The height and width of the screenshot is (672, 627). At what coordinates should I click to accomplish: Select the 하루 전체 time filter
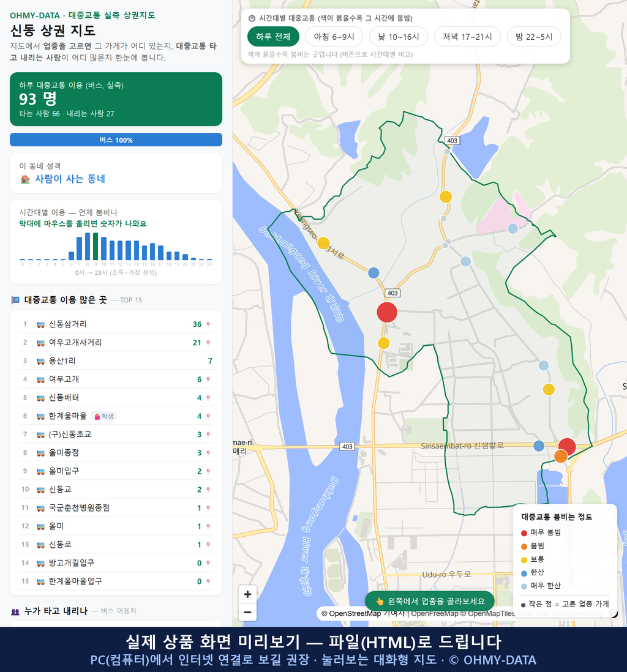(x=273, y=37)
